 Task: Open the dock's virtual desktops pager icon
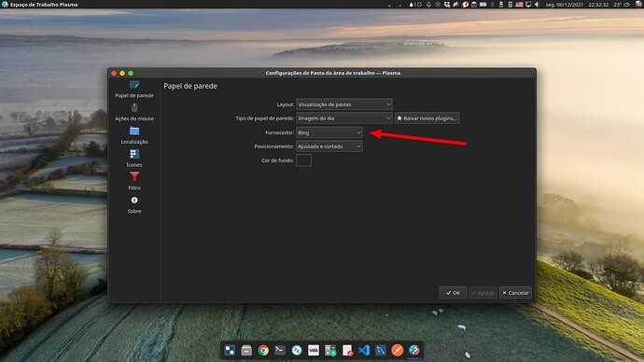coord(230,350)
